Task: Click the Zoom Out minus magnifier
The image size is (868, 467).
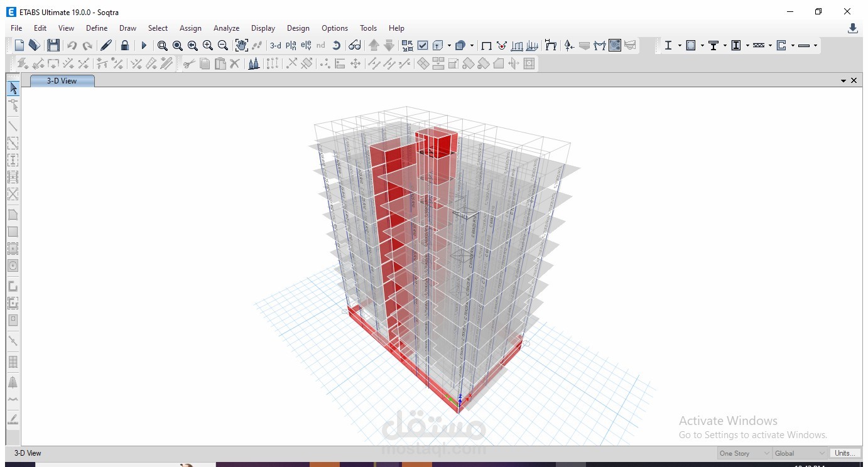Action: click(223, 45)
